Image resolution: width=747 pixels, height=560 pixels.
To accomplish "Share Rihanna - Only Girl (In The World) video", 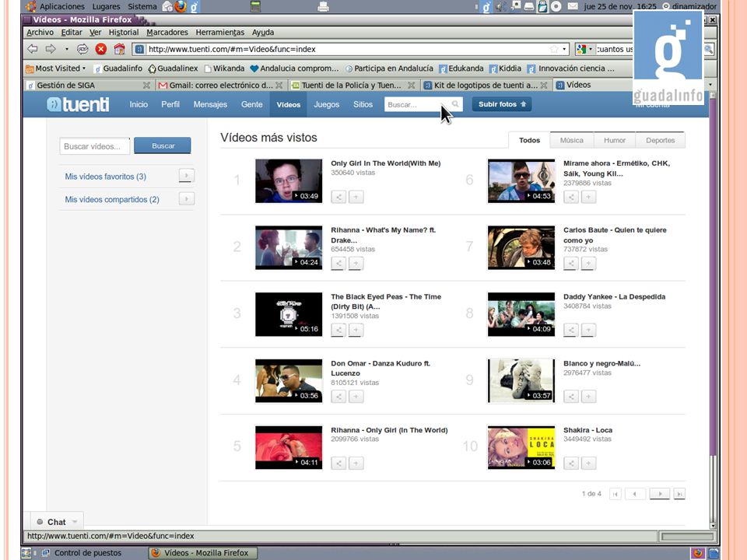I will [x=338, y=463].
